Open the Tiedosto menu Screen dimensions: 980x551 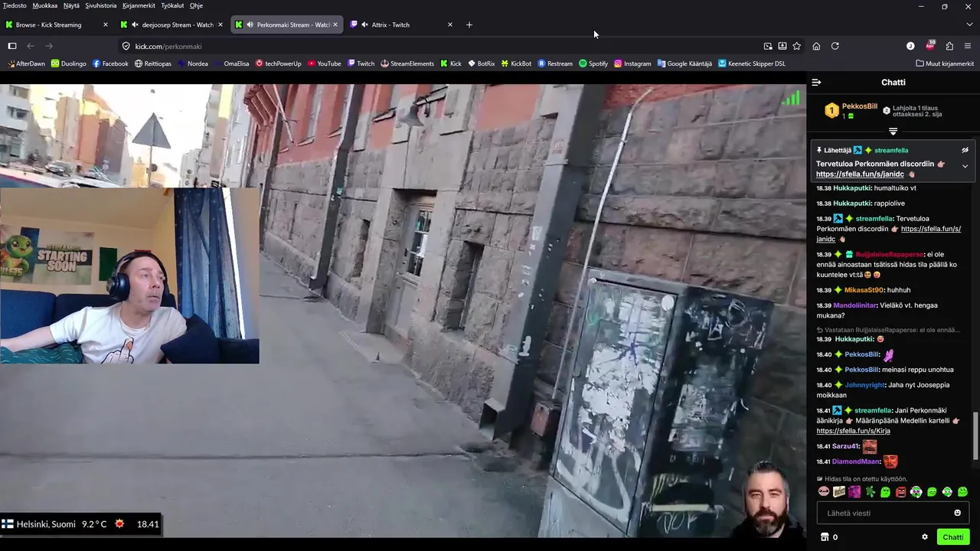coord(15,5)
